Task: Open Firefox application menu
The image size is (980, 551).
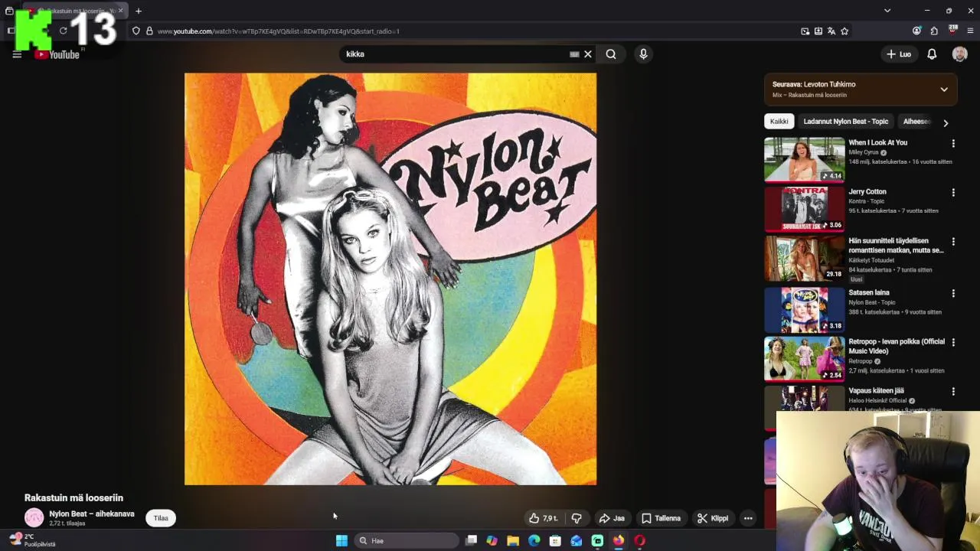Action: point(970,31)
